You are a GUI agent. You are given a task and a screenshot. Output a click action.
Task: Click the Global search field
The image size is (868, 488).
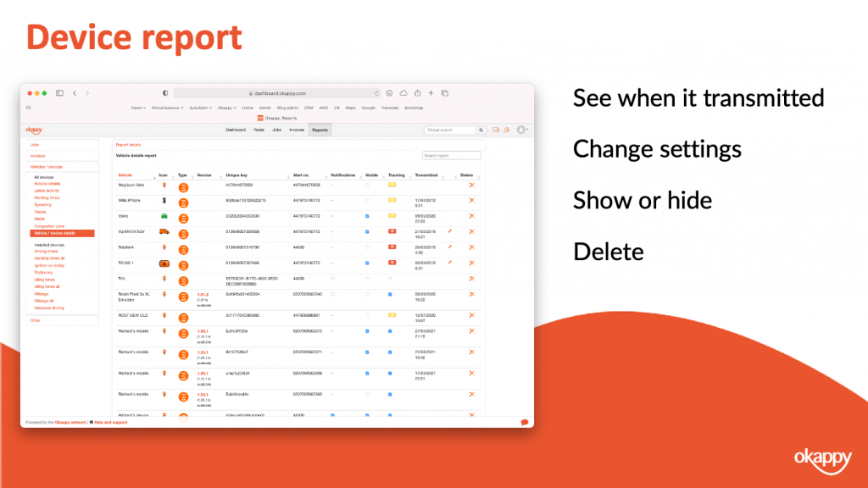pyautogui.click(x=449, y=130)
